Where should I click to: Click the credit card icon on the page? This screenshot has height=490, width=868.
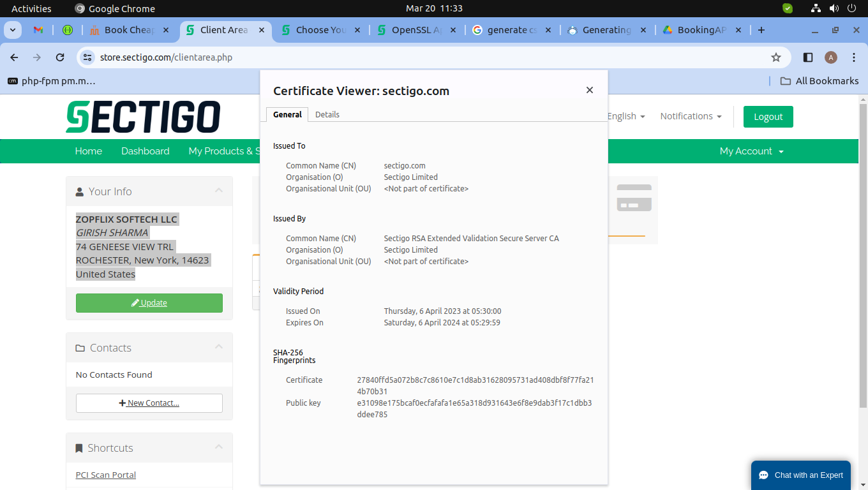point(634,198)
